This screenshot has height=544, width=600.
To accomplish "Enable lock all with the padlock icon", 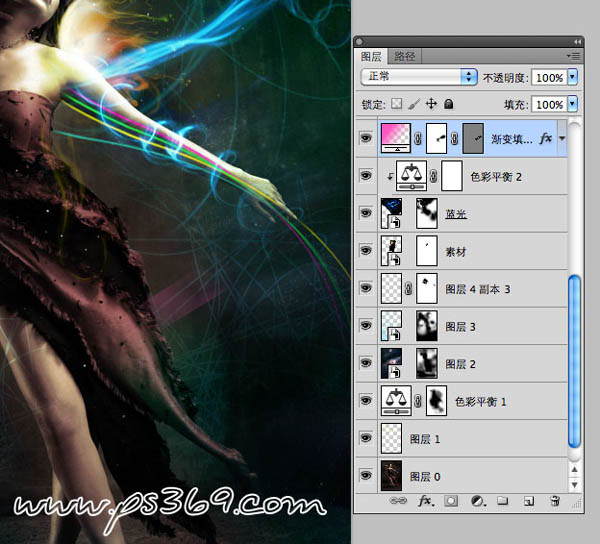I will point(449,104).
